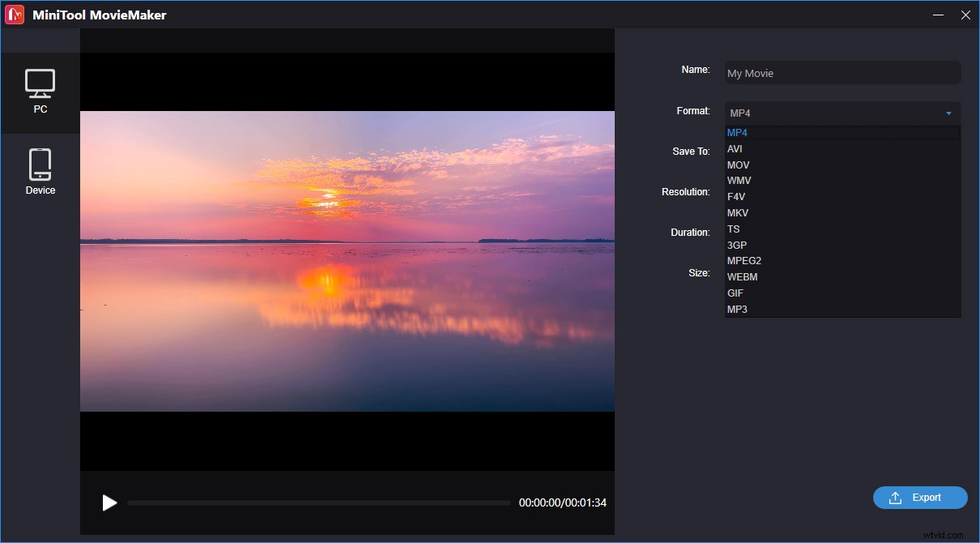The height and width of the screenshot is (543, 980).
Task: Switch to Device export mode icon
Action: pos(40,162)
